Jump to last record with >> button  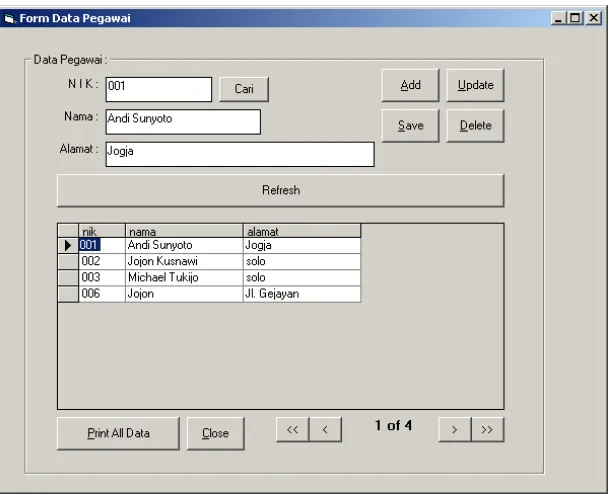488,429
